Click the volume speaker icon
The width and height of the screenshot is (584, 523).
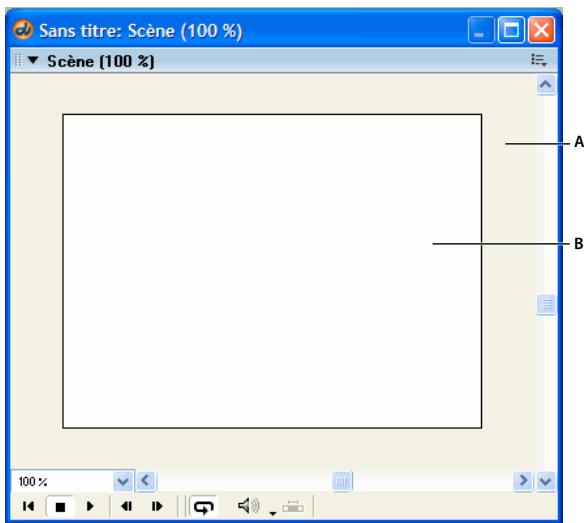coord(248,506)
